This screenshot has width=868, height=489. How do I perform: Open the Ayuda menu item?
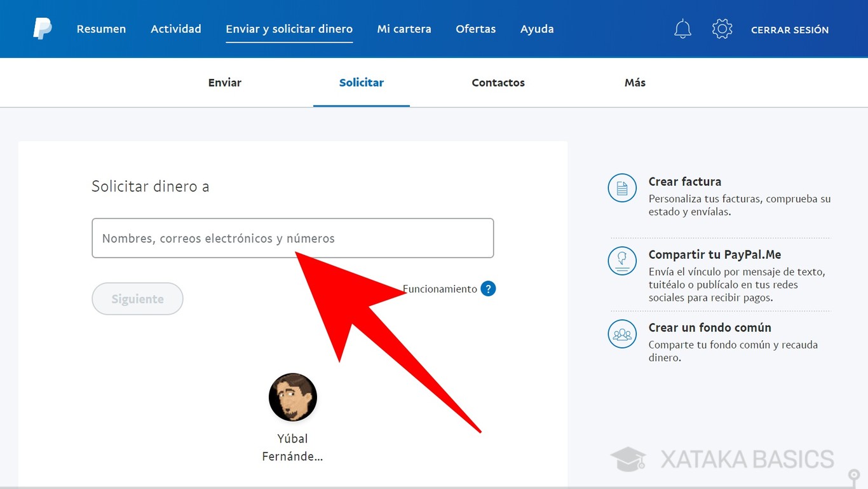537,29
